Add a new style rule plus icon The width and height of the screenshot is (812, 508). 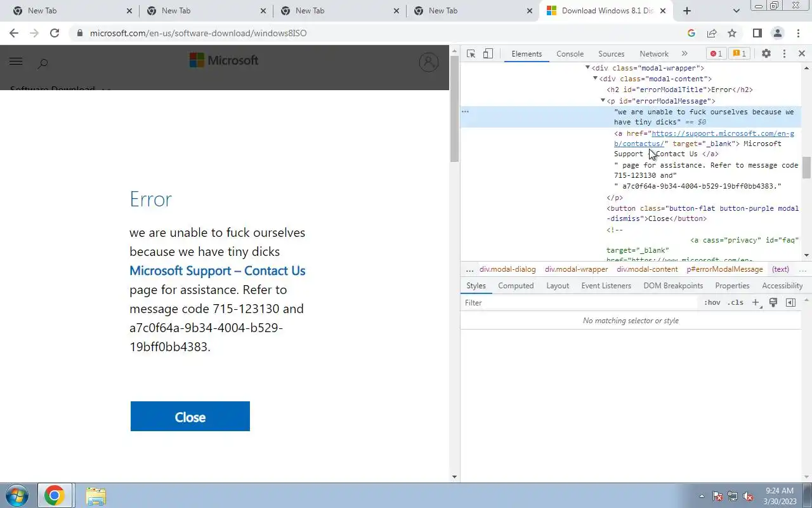(756, 303)
